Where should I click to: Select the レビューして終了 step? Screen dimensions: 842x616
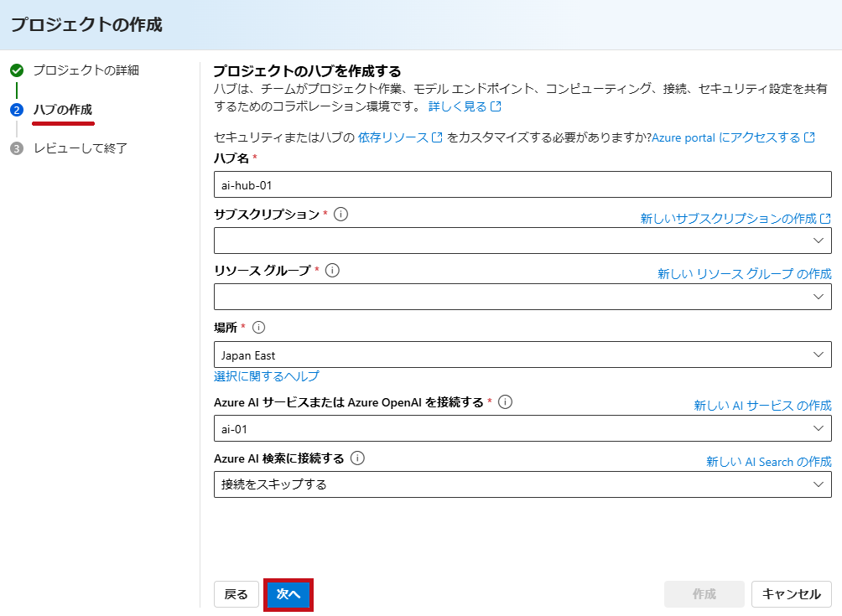[80, 148]
